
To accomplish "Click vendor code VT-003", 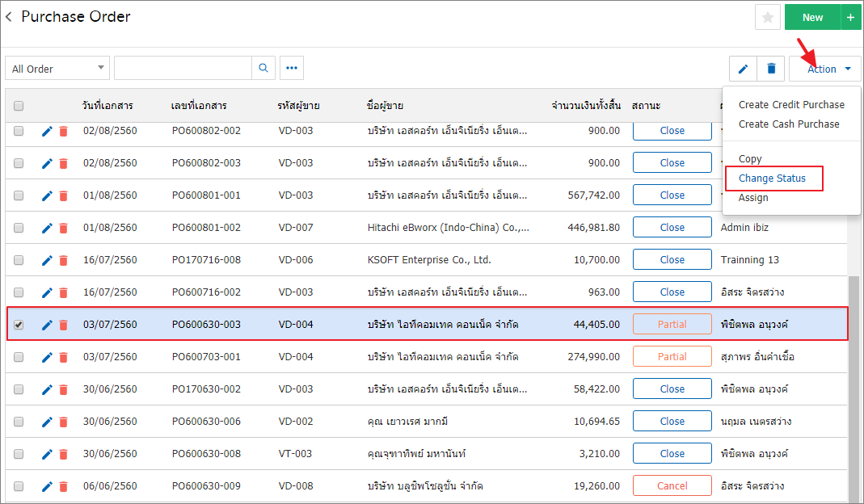I will click(295, 453).
